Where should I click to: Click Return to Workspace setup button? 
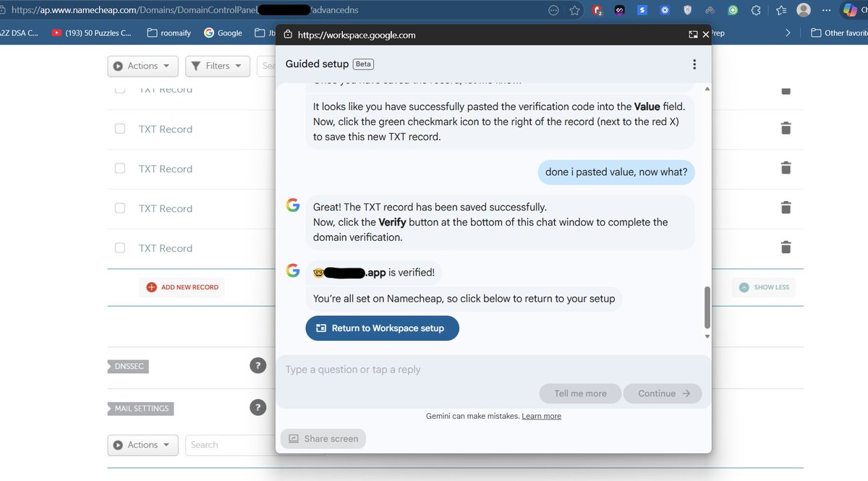click(382, 328)
